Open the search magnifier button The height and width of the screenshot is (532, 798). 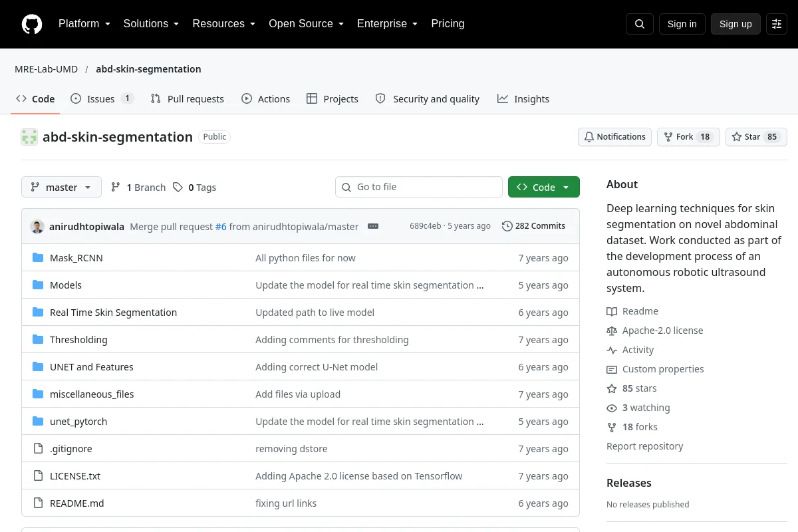(x=640, y=24)
